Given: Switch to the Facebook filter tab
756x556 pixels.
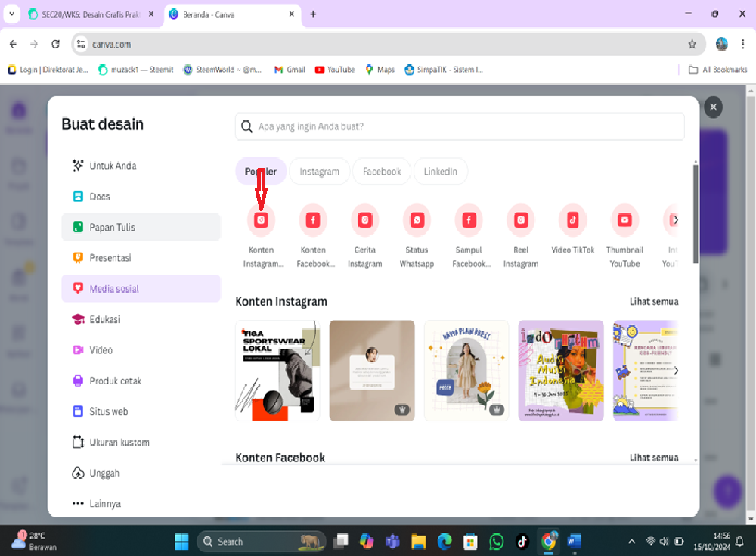Looking at the screenshot, I should tap(382, 171).
